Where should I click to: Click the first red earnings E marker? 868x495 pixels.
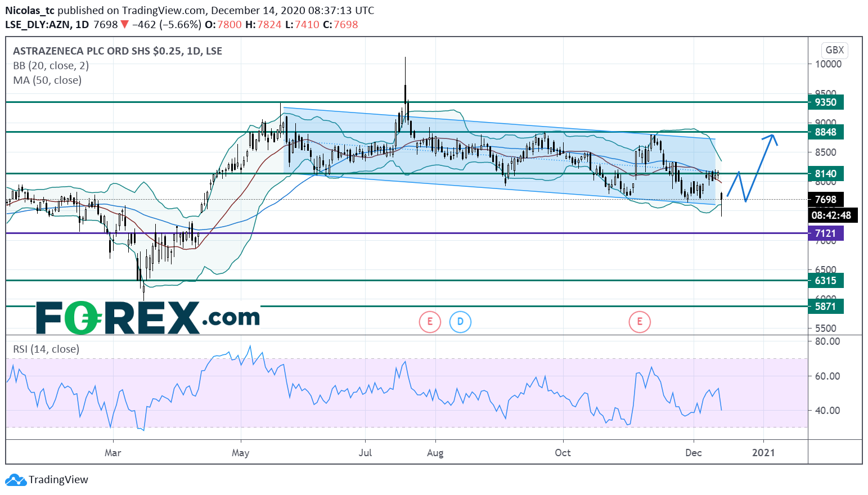[430, 322]
